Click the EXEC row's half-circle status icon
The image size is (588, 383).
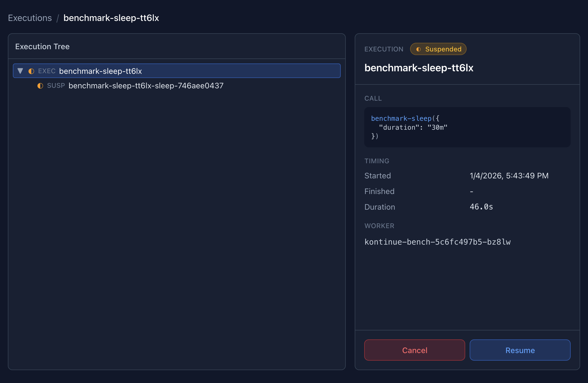coord(31,71)
